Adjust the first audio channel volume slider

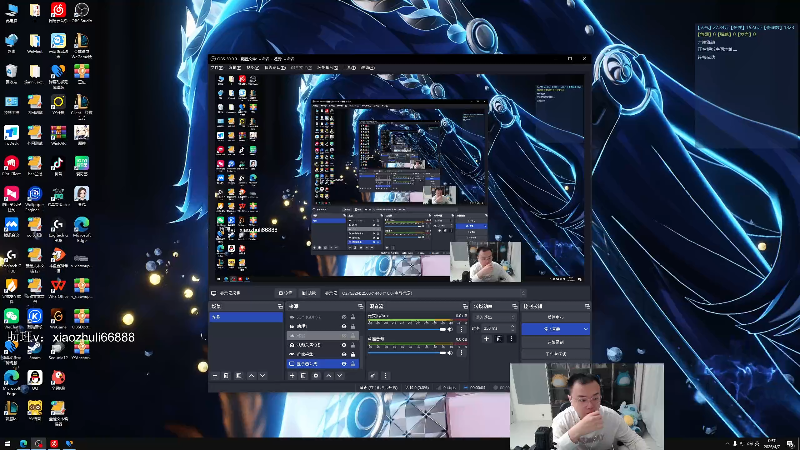pos(407,330)
